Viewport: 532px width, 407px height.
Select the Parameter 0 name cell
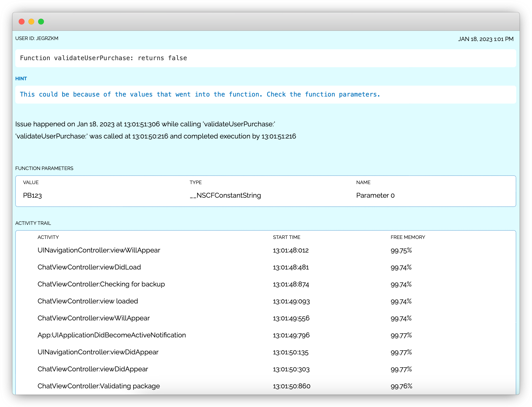(x=375, y=195)
